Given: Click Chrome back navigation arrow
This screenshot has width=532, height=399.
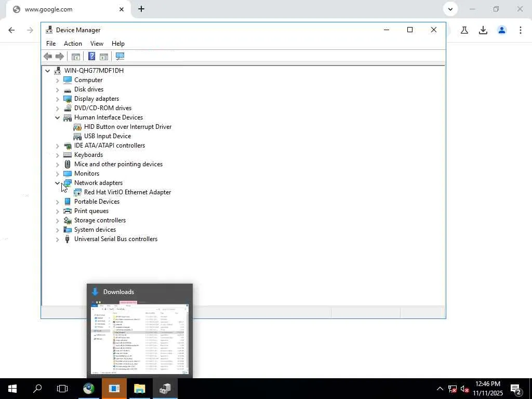Looking at the screenshot, I should coord(11,30).
